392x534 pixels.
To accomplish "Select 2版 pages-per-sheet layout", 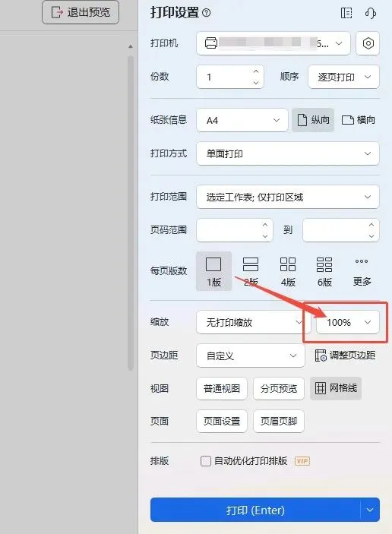I will tap(251, 271).
